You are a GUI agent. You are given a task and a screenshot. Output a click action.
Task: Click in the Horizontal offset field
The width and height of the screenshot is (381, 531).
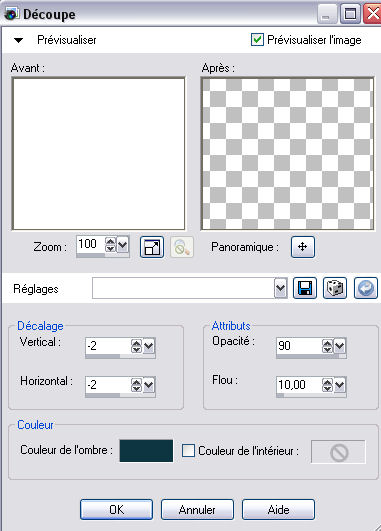click(x=108, y=385)
